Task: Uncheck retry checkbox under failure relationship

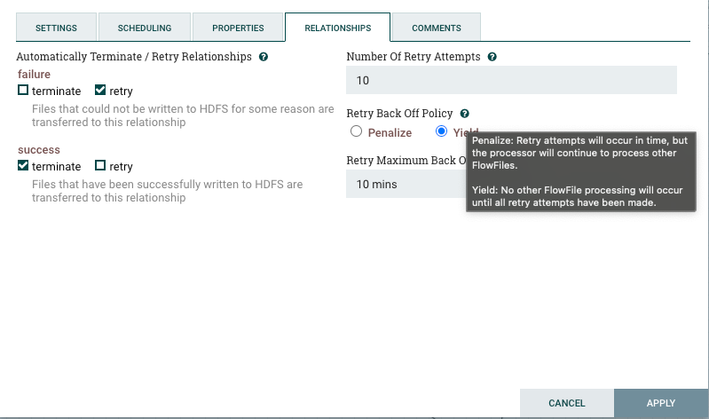Action: [x=100, y=90]
